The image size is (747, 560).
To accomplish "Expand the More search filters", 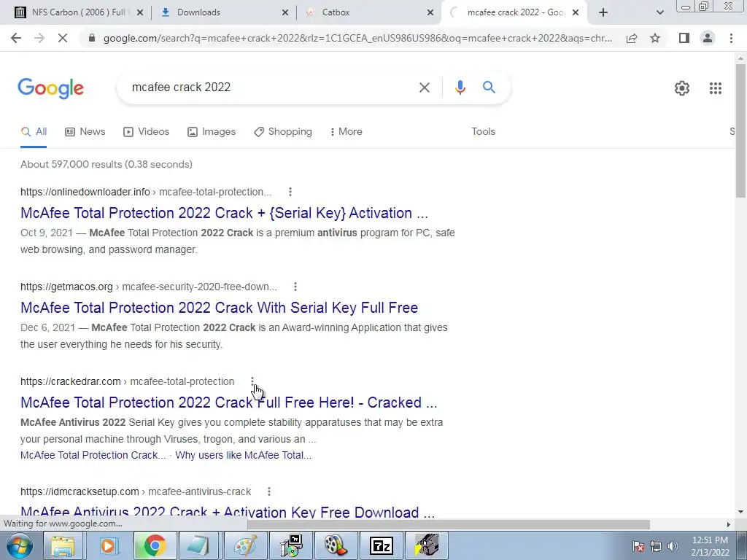I will 347,131.
